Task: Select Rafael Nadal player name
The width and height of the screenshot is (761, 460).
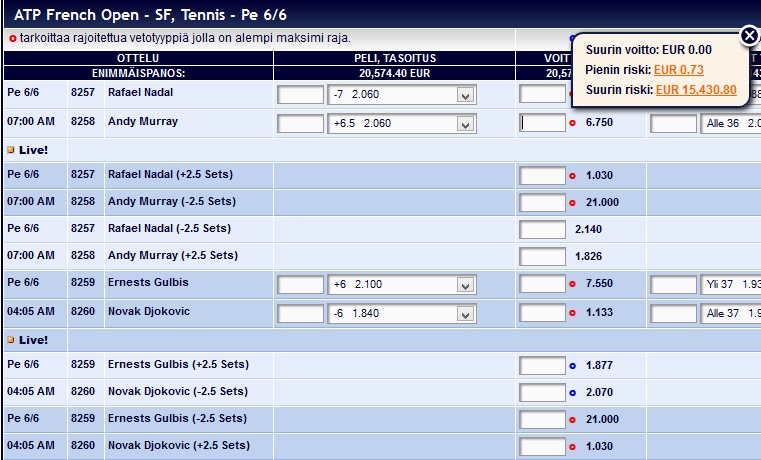Action: tap(140, 92)
